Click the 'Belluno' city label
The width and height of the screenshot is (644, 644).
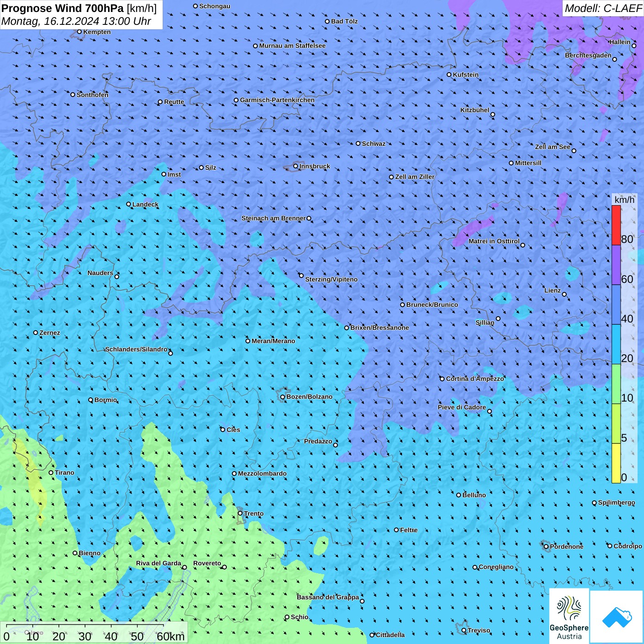point(474,495)
